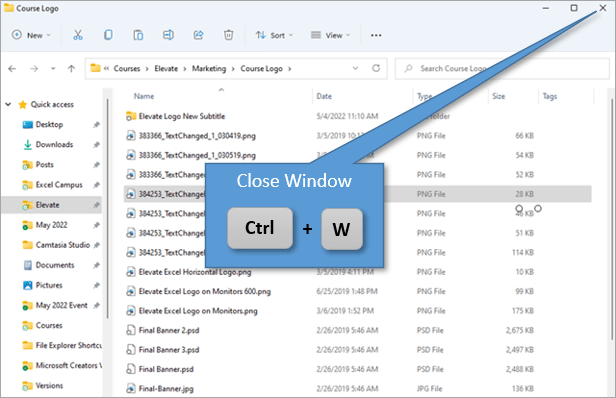616x398 pixels.
Task: Collapse the Quick access tree node
Action: [8, 105]
